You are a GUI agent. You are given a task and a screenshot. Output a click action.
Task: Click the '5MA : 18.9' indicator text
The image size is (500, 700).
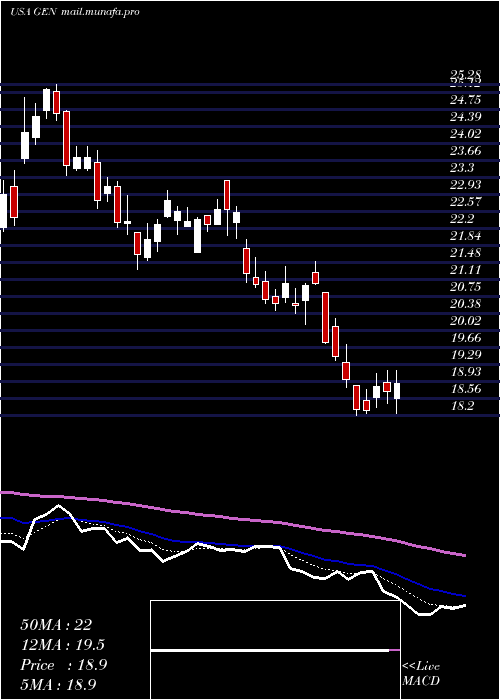tap(59, 684)
